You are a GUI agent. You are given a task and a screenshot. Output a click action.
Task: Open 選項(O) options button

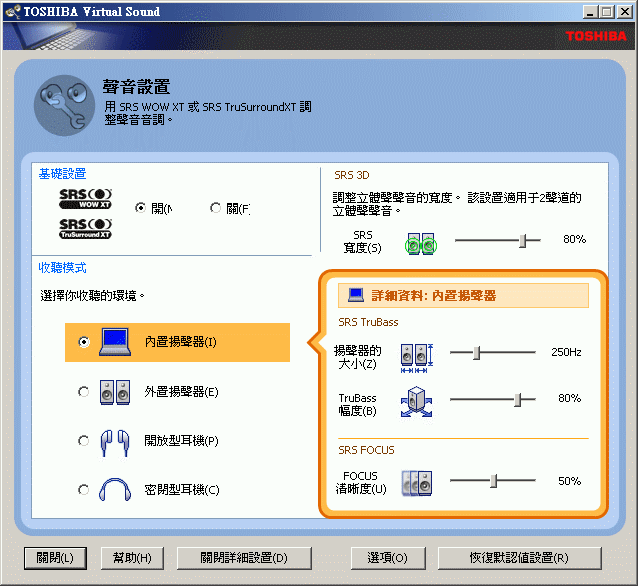[388, 558]
